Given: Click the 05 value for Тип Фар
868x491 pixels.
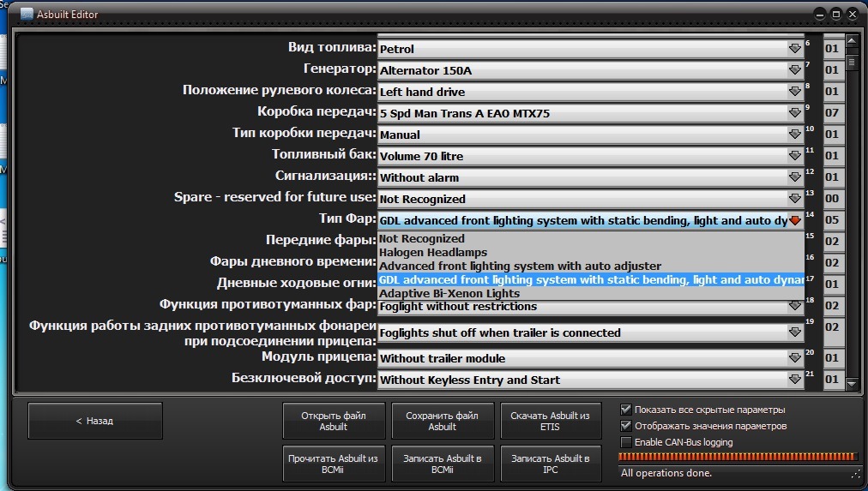Looking at the screenshot, I should click(832, 220).
